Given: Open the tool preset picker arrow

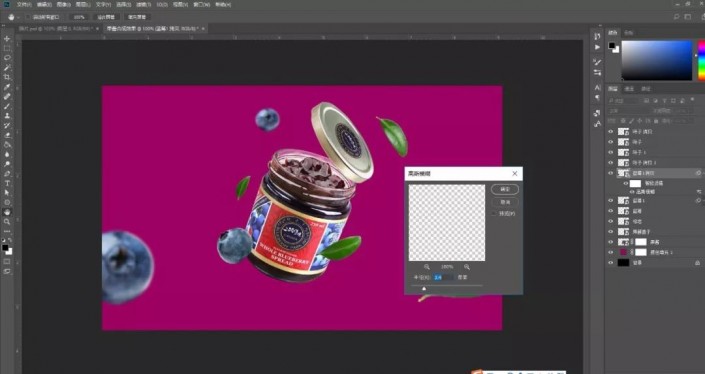Looking at the screenshot, I should (x=18, y=17).
